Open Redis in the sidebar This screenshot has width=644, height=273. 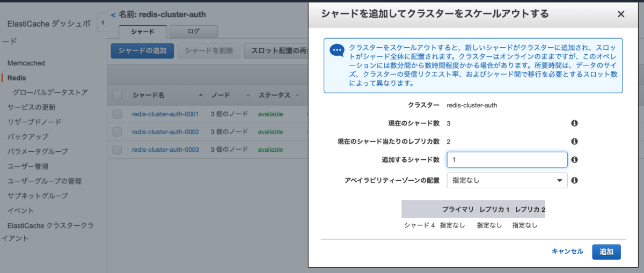pos(17,78)
